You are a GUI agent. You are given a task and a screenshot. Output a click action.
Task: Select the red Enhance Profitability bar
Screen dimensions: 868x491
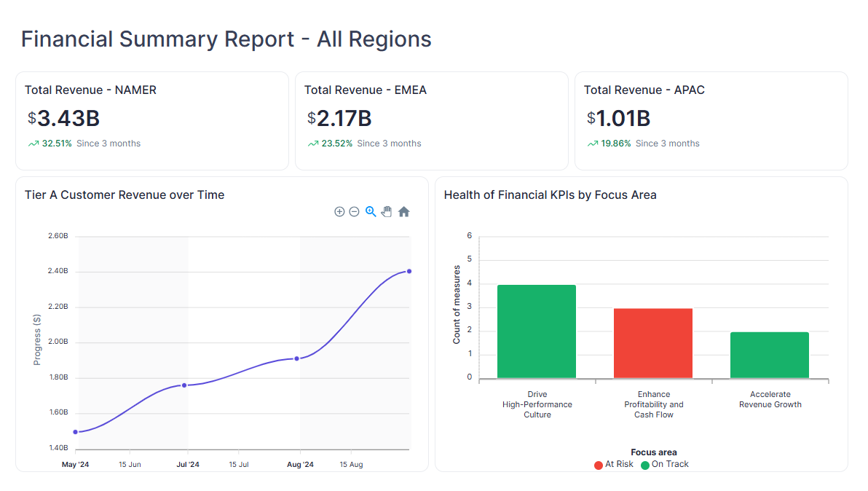pos(653,343)
